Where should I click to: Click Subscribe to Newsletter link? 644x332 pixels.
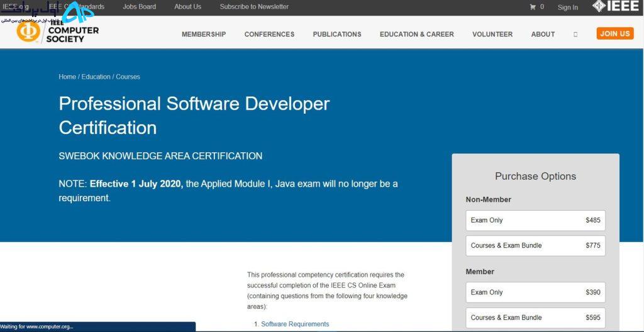point(254,6)
